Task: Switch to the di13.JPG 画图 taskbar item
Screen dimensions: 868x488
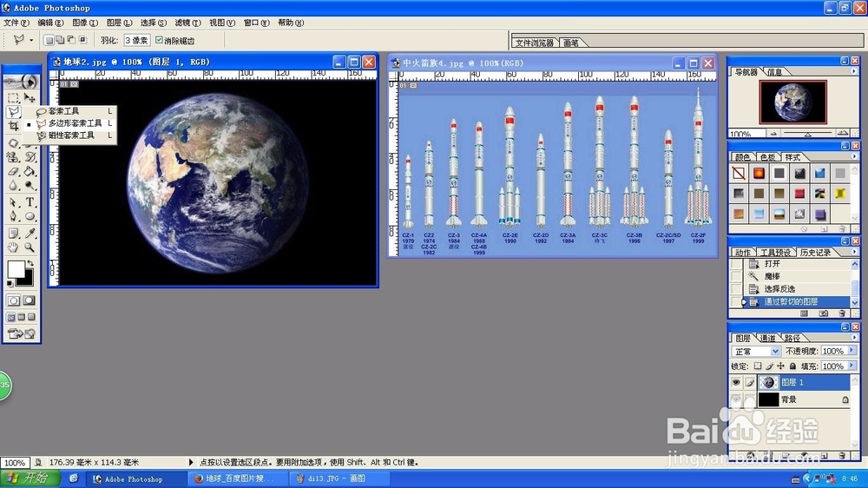Action: point(339,478)
